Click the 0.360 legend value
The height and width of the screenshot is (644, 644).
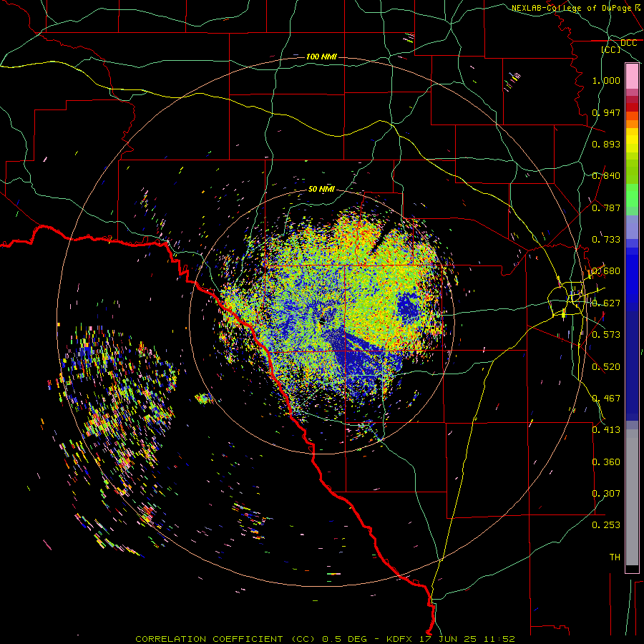[x=606, y=462]
